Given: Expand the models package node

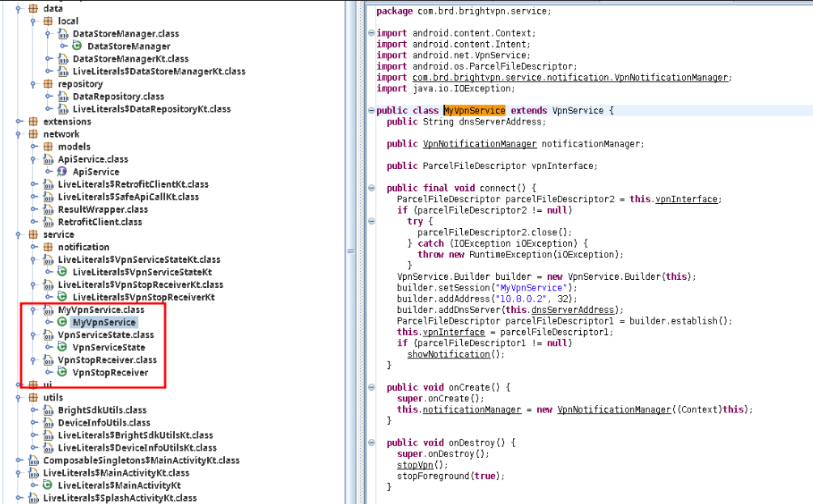Looking at the screenshot, I should point(33,146).
